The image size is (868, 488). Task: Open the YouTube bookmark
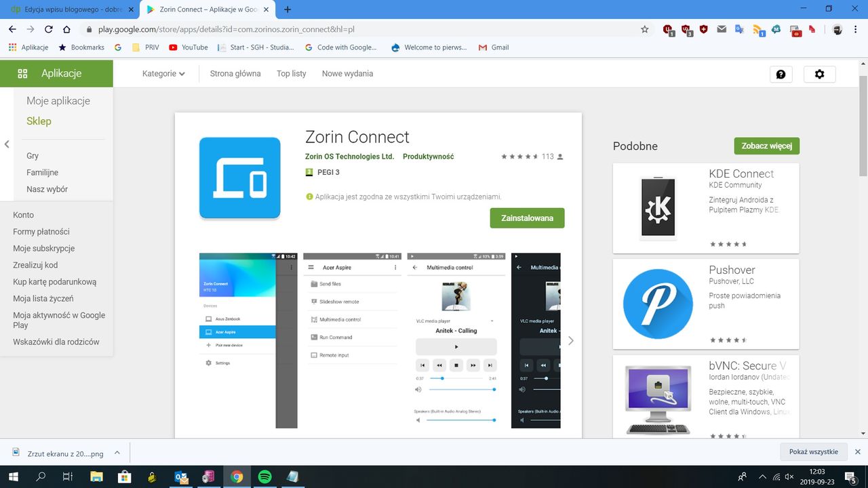tap(188, 47)
